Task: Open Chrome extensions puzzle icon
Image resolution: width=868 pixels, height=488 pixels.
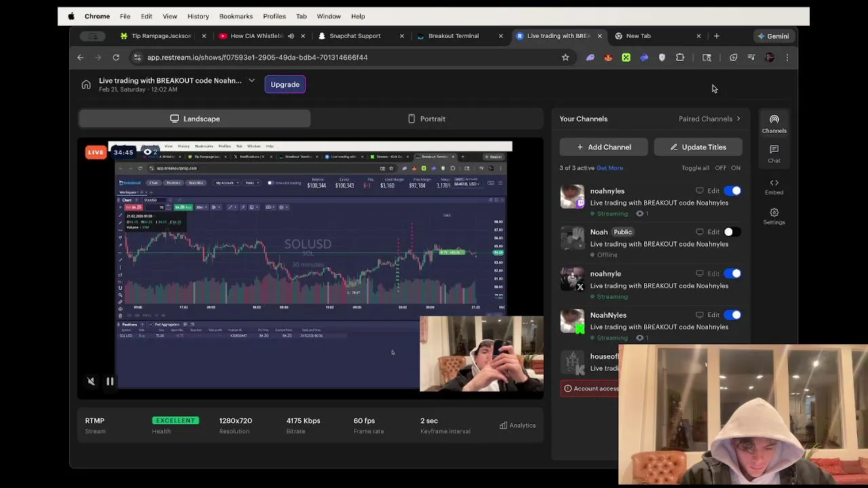Action: [x=680, y=58]
